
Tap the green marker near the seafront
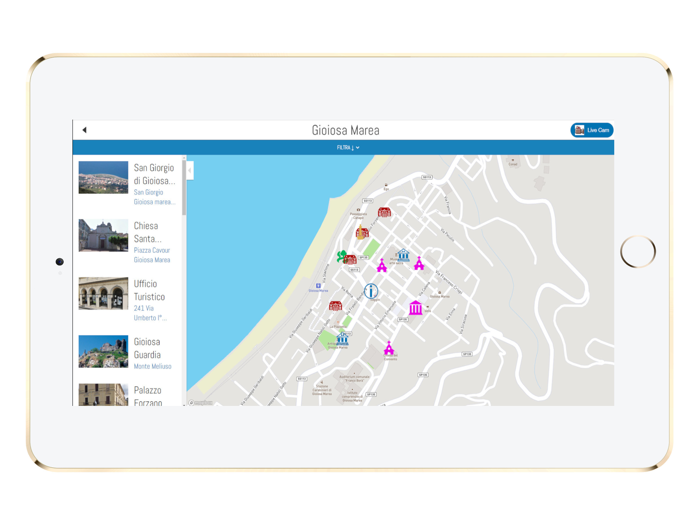click(x=342, y=256)
